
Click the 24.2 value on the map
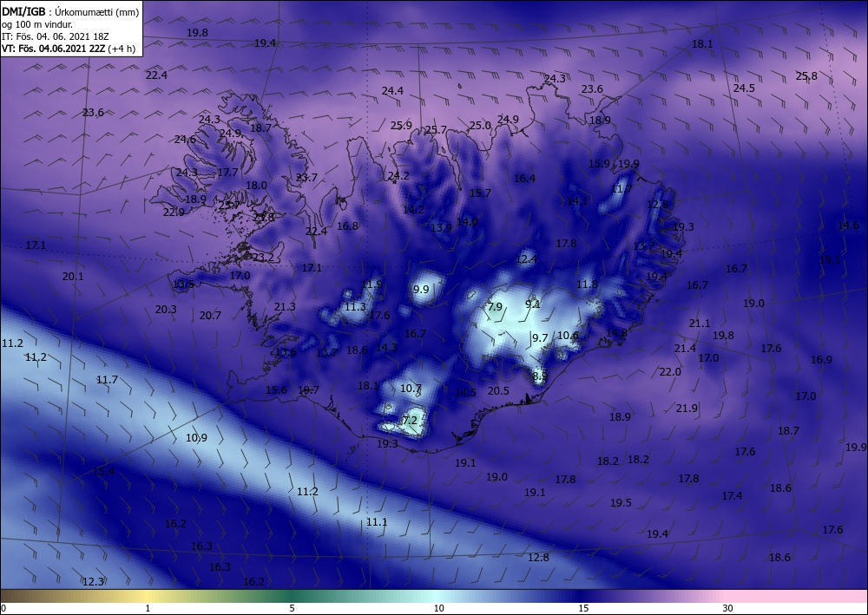tap(398, 176)
